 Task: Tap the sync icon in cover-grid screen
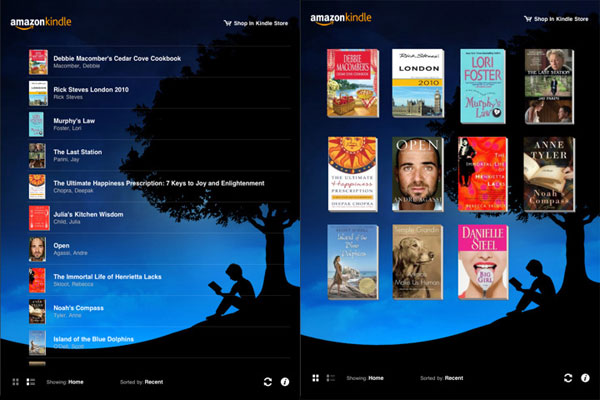tap(567, 378)
